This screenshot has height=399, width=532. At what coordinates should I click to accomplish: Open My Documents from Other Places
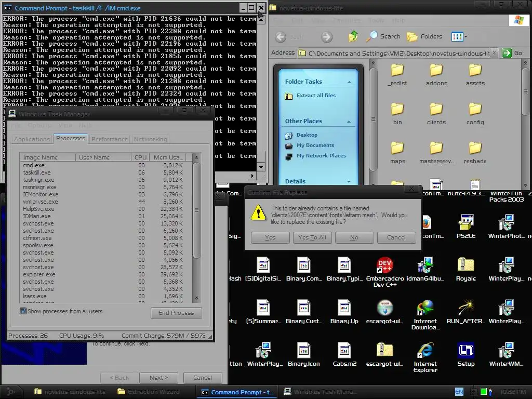[x=315, y=145]
